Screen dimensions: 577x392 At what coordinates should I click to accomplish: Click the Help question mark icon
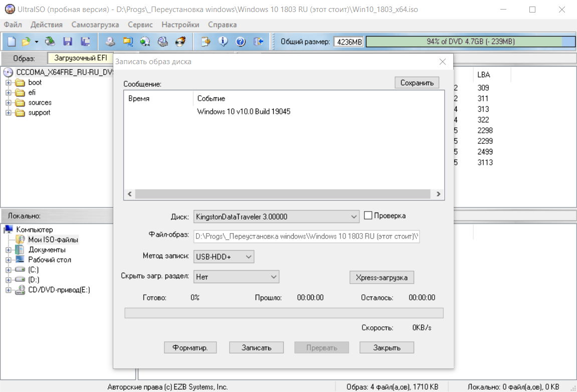[x=241, y=42]
